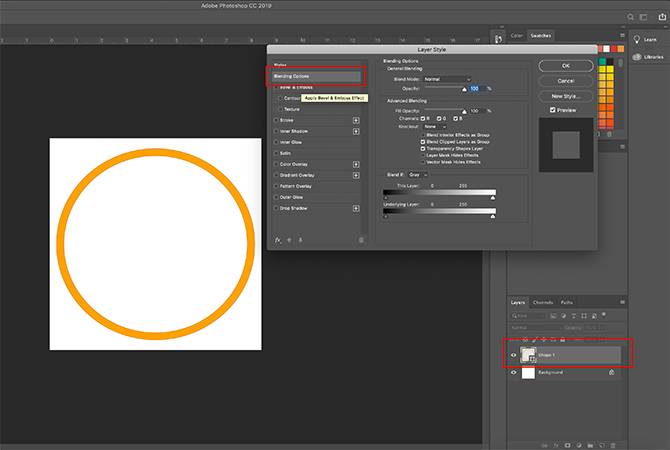Open the History panel icon

[x=498, y=39]
